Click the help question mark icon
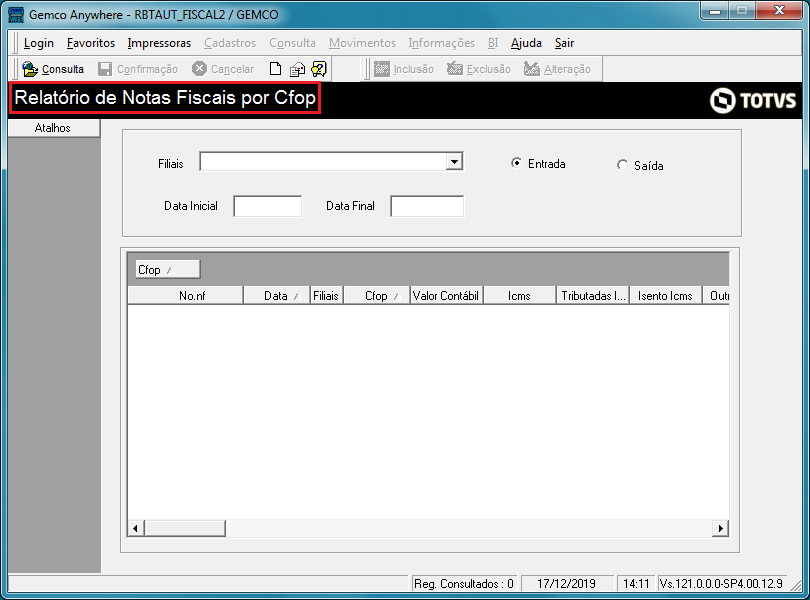810x600 pixels. point(319,69)
